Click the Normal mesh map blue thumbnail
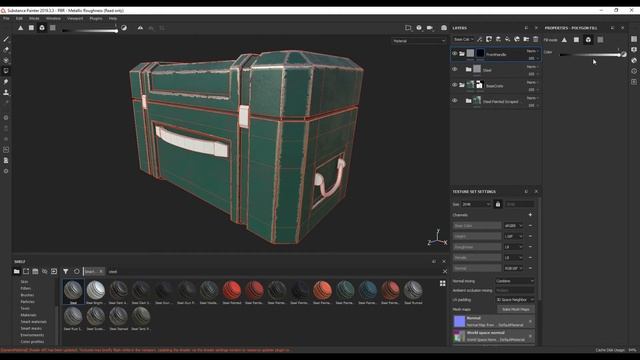The height and width of the screenshot is (360, 640). (x=459, y=321)
